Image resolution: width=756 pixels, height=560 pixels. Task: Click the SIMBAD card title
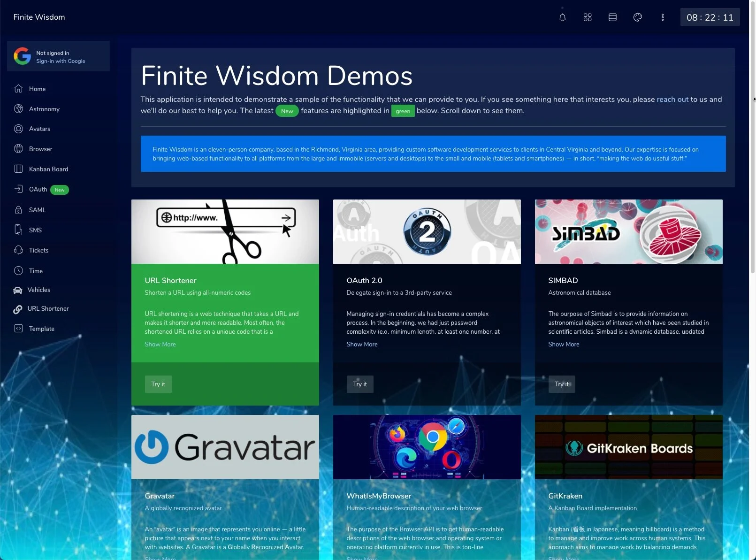point(563,281)
